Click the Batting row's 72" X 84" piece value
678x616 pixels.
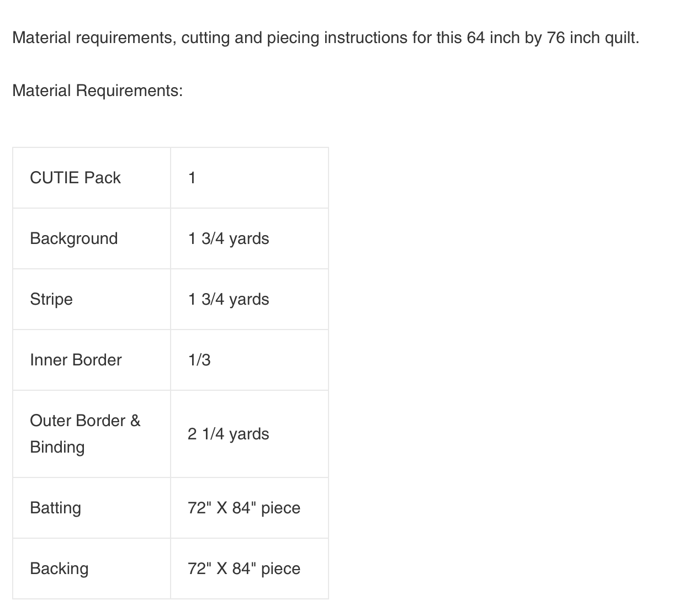[x=244, y=508]
